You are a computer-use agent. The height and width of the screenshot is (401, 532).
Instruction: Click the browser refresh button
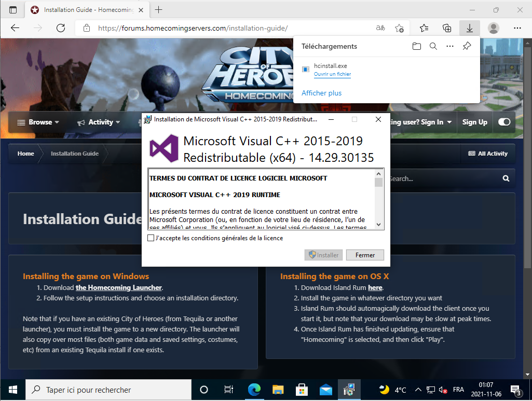click(61, 28)
